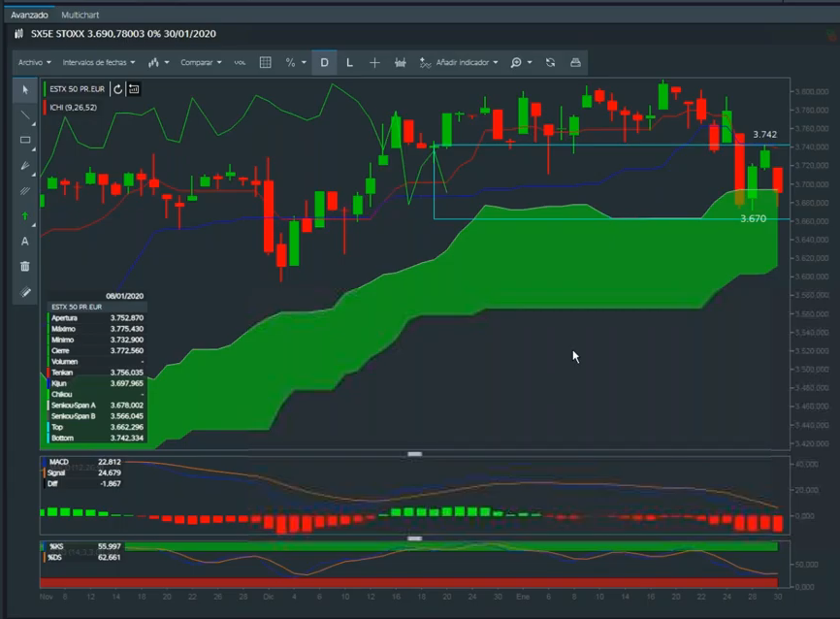Click the MACD 22,812 legend entry
Image resolution: width=840 pixels, height=619 pixels.
click(x=82, y=462)
